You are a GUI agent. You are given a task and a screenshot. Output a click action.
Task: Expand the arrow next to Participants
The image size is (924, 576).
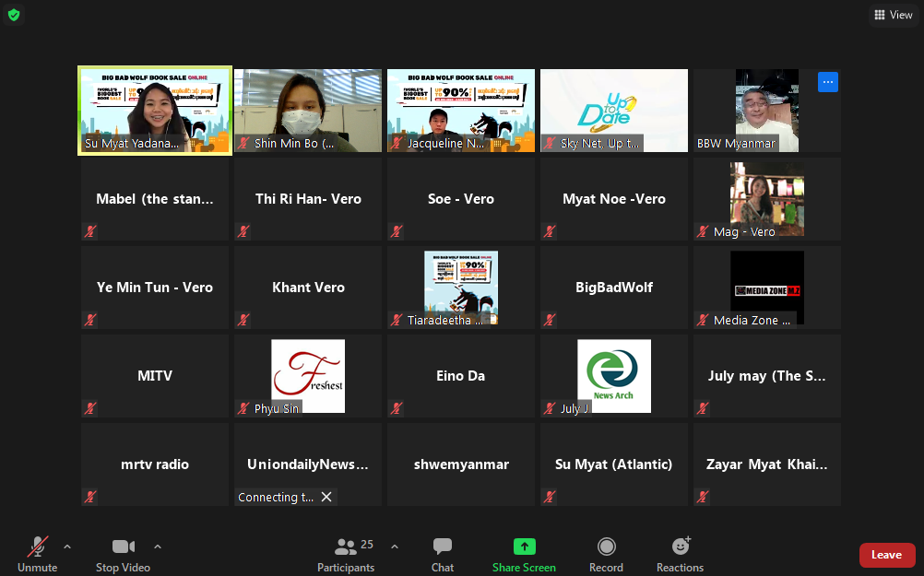click(395, 547)
